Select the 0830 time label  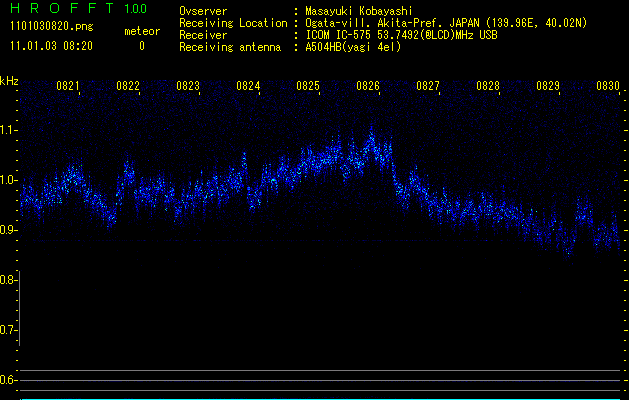pyautogui.click(x=608, y=87)
